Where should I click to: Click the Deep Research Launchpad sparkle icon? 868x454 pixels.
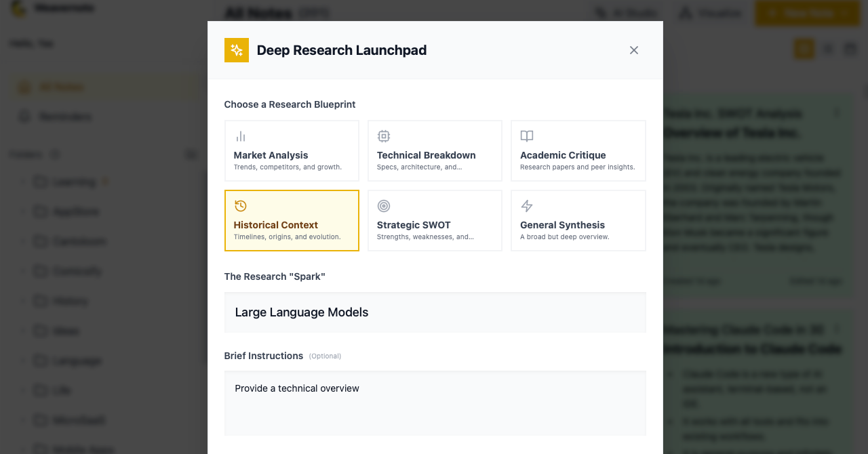click(237, 50)
